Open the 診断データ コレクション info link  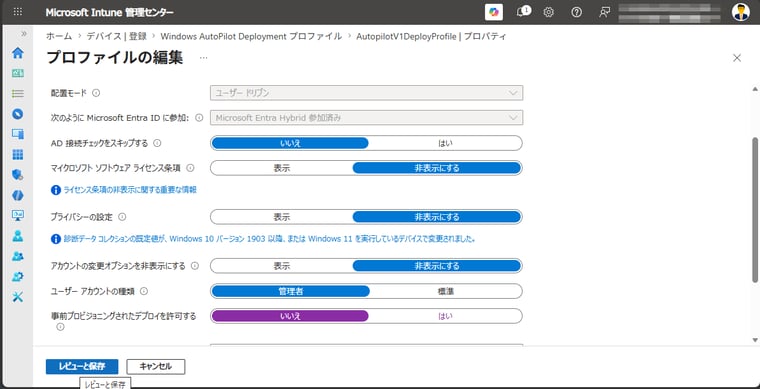coord(269,239)
